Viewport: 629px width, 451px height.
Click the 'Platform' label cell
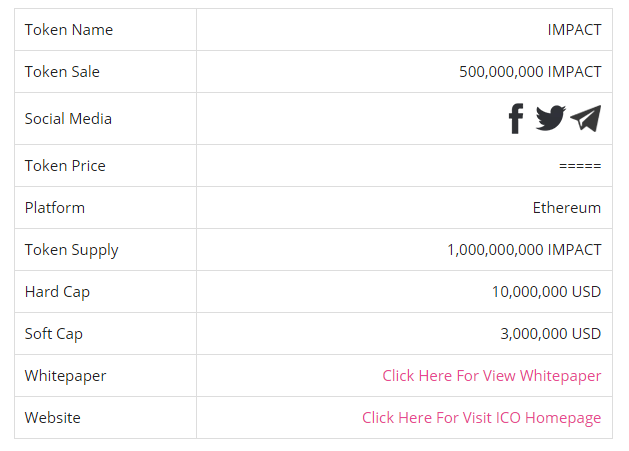(x=55, y=208)
